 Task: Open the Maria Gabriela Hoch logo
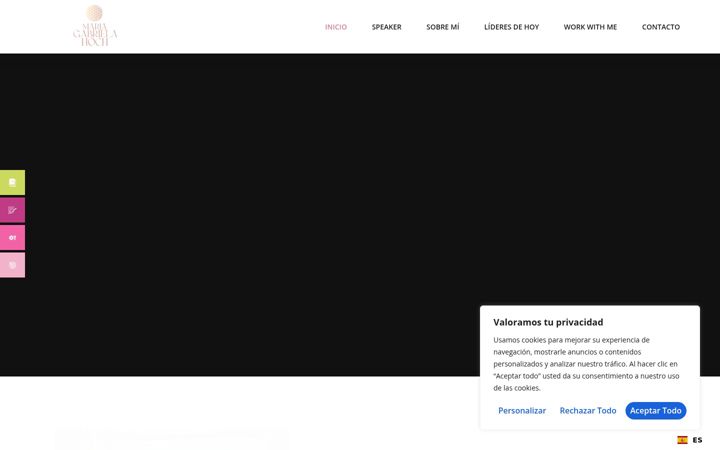pyautogui.click(x=95, y=26)
